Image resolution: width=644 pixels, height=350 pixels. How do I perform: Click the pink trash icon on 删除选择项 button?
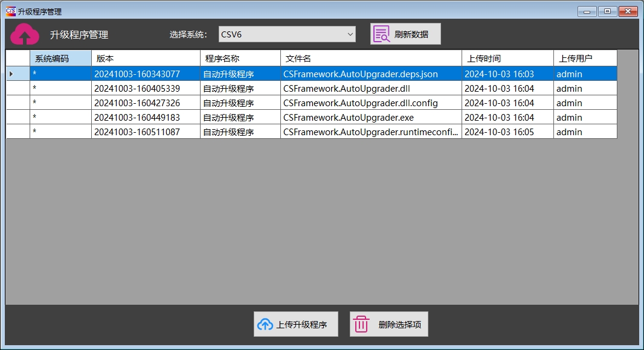(x=361, y=323)
